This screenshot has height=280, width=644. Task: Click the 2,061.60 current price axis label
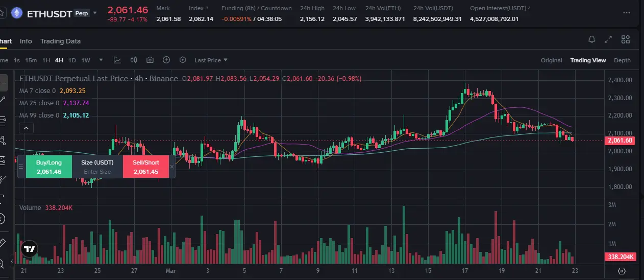click(620, 141)
